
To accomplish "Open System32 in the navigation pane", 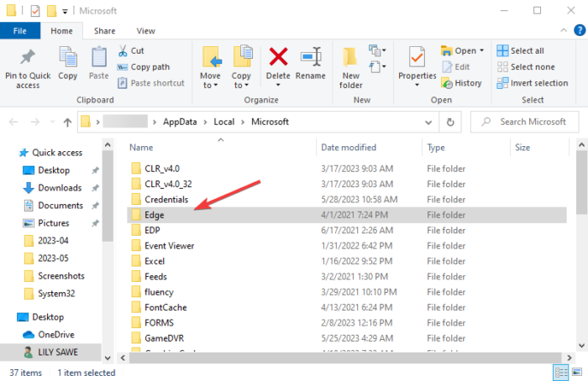I will pyautogui.click(x=49, y=294).
